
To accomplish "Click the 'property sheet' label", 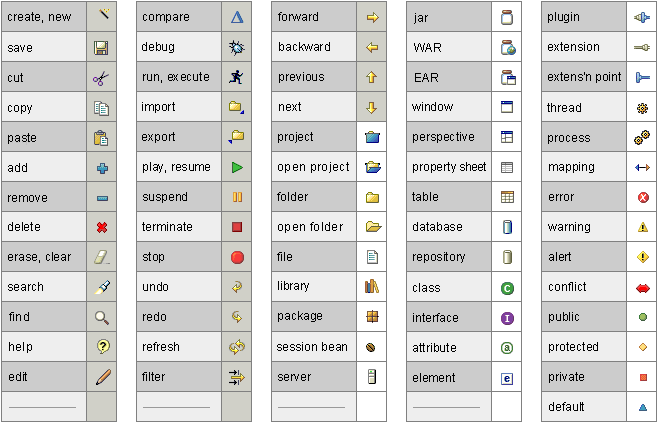I will [x=449, y=167].
